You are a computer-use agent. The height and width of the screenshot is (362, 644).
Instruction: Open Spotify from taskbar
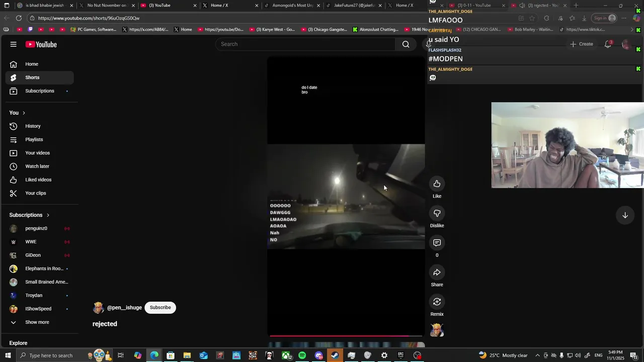302,355
